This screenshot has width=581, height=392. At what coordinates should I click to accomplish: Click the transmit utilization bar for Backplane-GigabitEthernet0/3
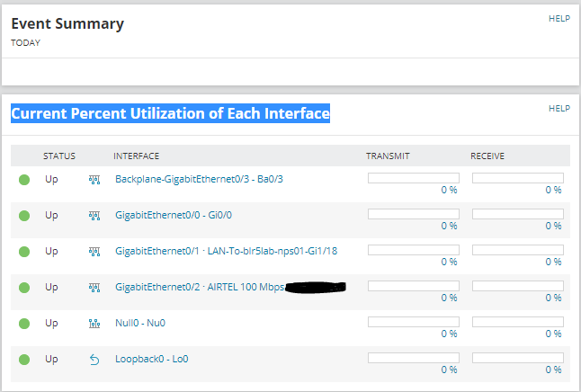coord(414,178)
